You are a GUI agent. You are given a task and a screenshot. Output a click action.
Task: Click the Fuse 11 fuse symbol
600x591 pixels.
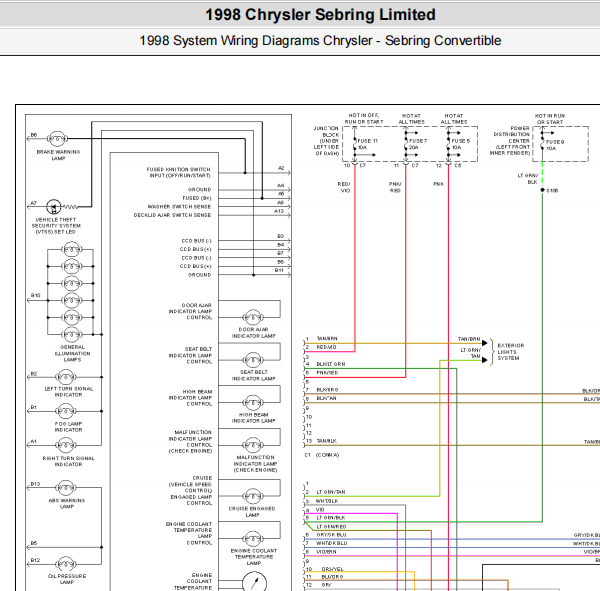(355, 144)
